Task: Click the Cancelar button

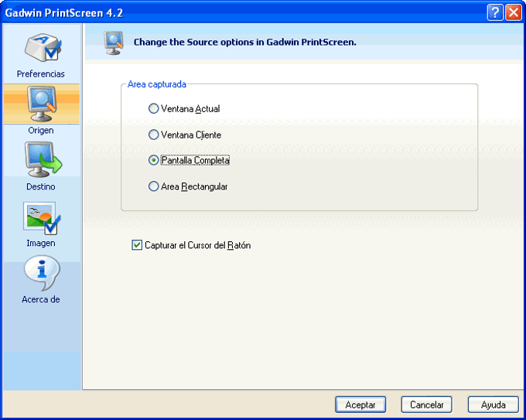Action: coord(426,405)
